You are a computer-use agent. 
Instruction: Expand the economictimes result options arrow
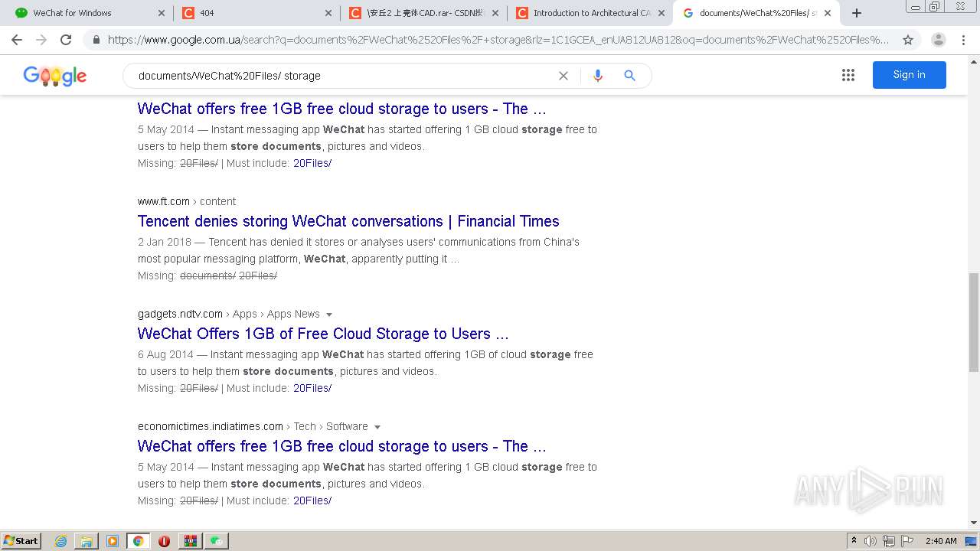(377, 427)
